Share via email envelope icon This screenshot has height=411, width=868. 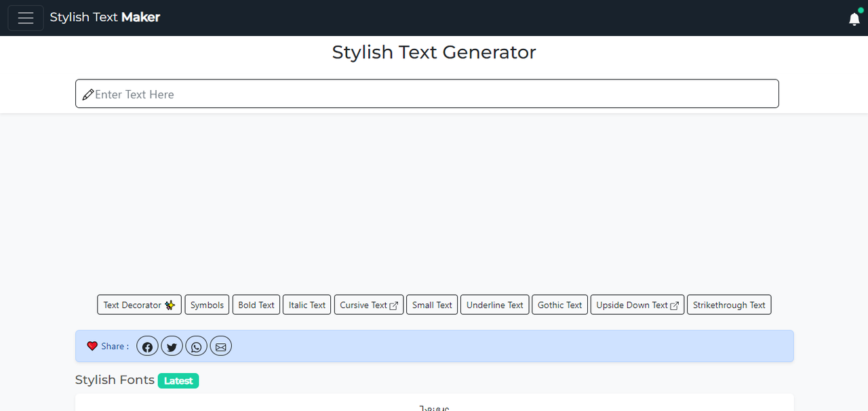point(220,347)
